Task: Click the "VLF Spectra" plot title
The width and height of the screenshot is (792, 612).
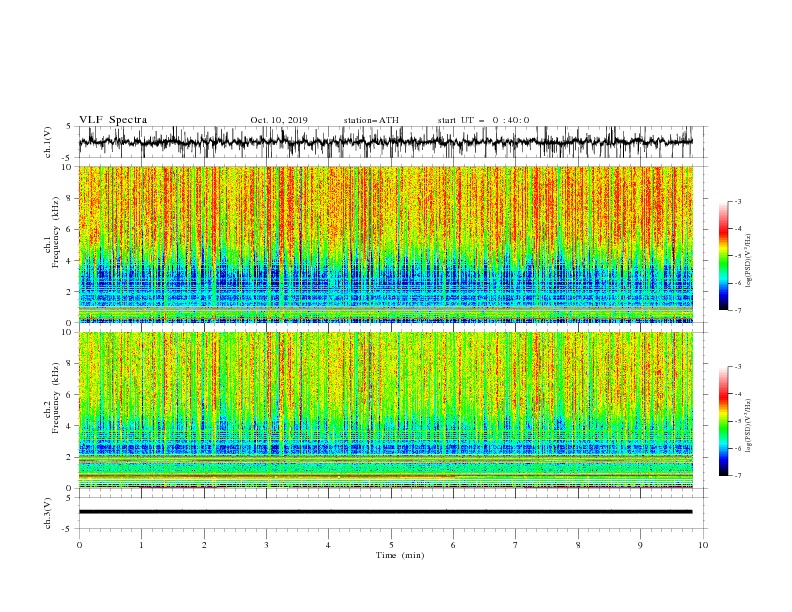Action: point(113,120)
